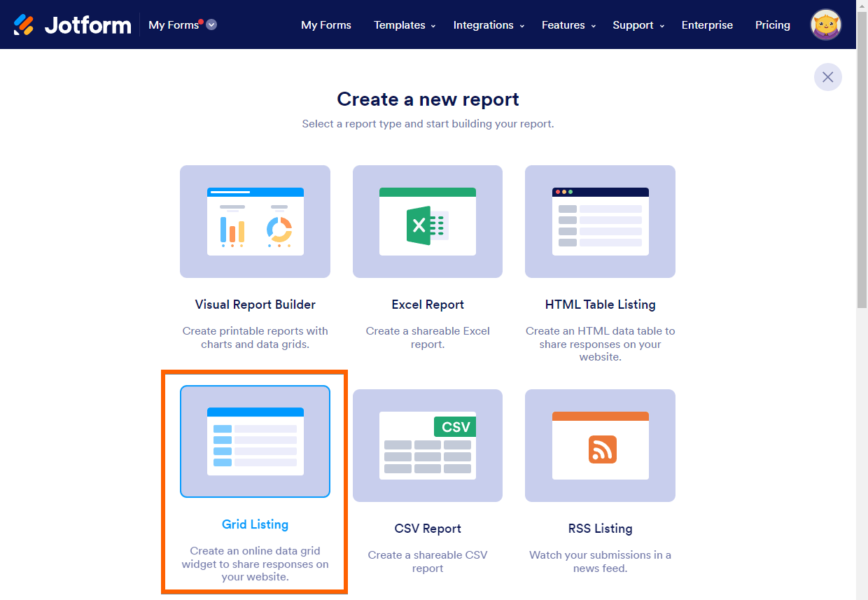Click the HTML Table Listing title
The width and height of the screenshot is (868, 600).
click(600, 305)
